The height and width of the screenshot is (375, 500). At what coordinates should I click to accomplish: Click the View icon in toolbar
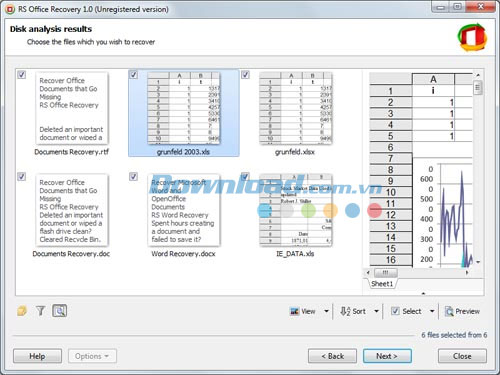[x=294, y=311]
